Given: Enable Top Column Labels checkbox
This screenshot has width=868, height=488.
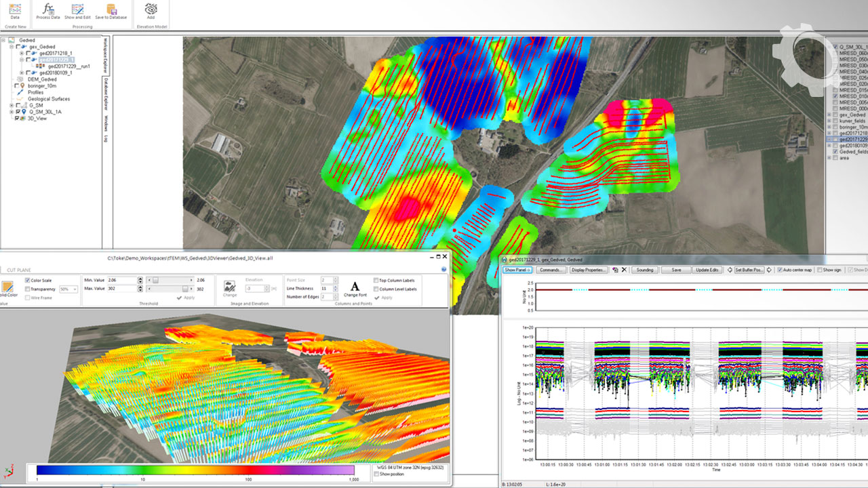Looking at the screenshot, I should click(x=376, y=280).
